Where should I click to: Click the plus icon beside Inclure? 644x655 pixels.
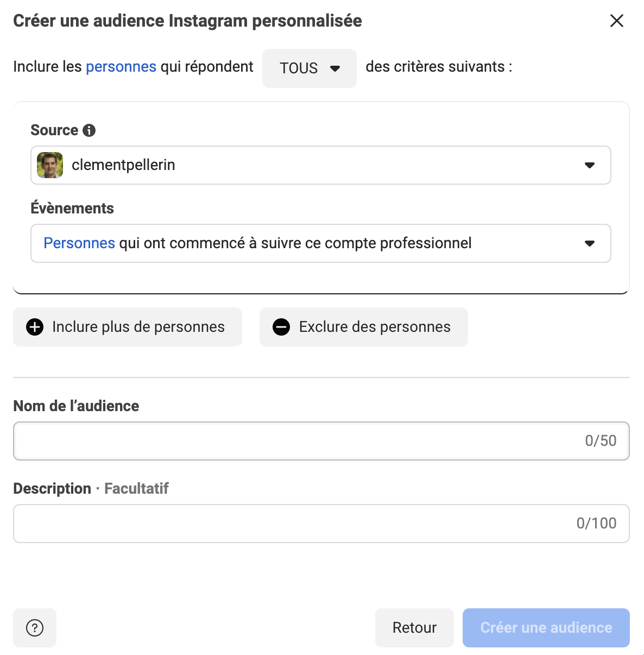35,327
